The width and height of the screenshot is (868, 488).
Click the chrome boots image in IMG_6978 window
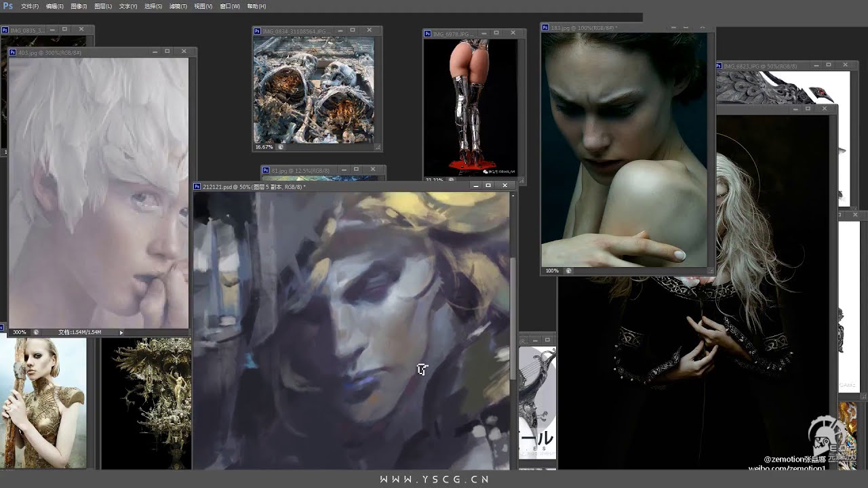(470, 107)
